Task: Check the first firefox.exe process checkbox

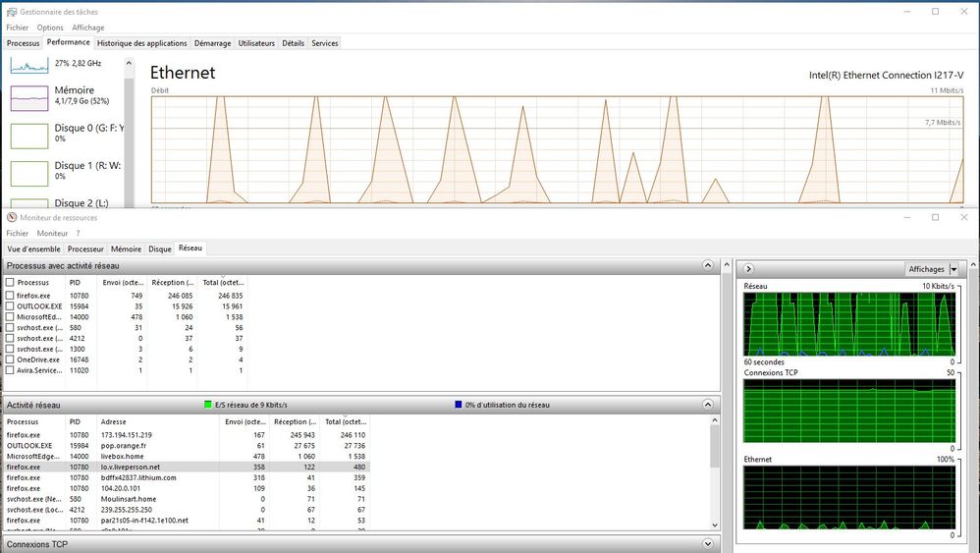Action: click(x=10, y=296)
